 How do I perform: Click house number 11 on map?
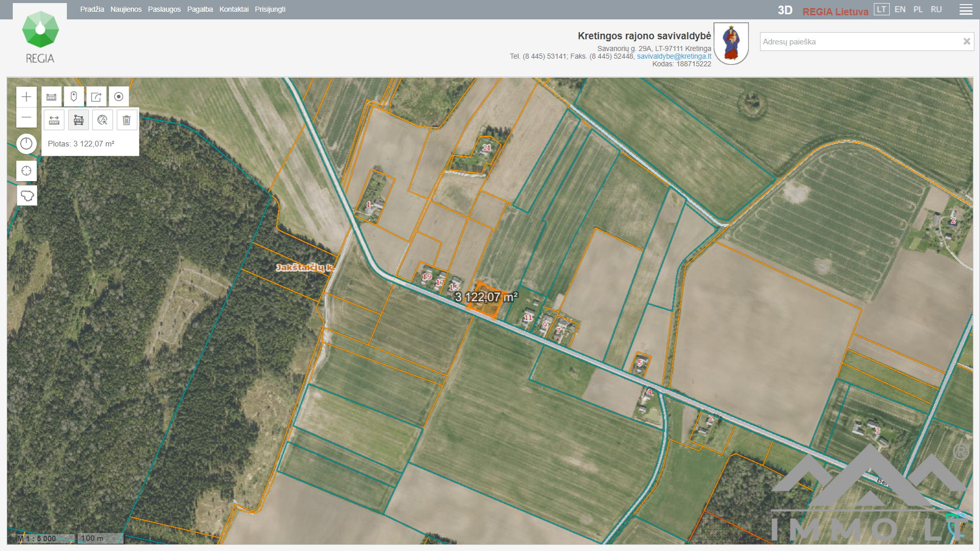(528, 317)
